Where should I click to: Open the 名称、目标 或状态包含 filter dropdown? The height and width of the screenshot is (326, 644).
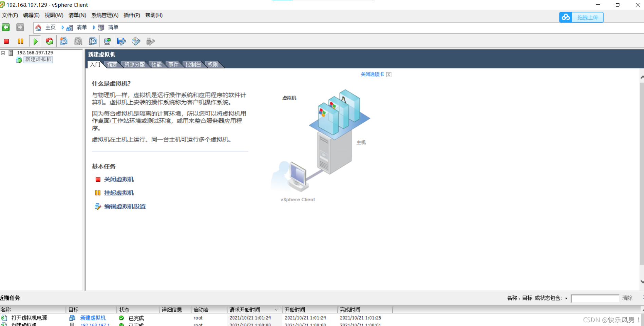tap(566, 298)
